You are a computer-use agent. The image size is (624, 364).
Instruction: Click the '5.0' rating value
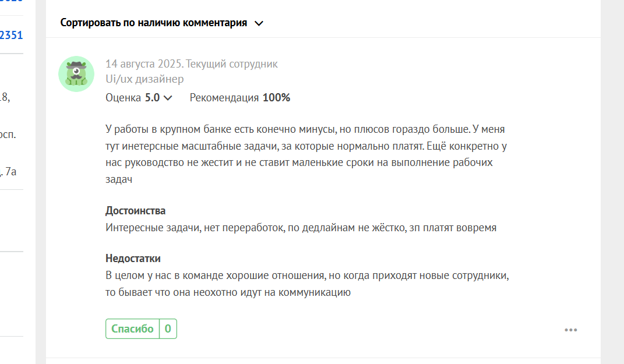coord(152,97)
